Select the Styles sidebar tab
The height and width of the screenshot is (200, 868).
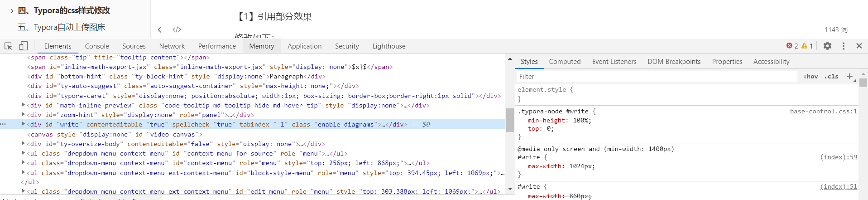click(x=529, y=61)
